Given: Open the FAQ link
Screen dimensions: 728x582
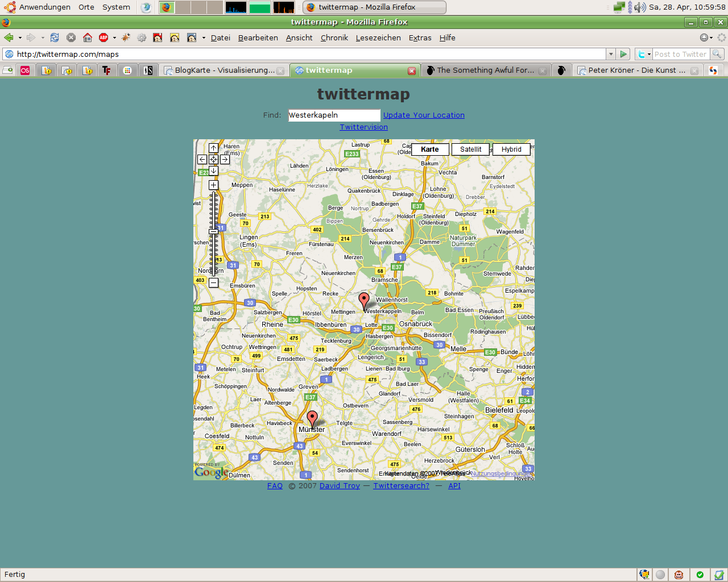Looking at the screenshot, I should 275,485.
